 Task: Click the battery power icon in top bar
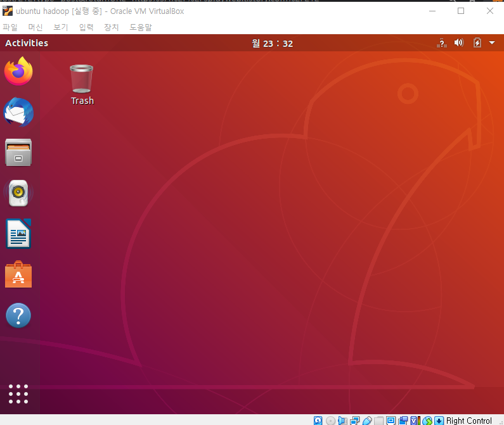(477, 42)
